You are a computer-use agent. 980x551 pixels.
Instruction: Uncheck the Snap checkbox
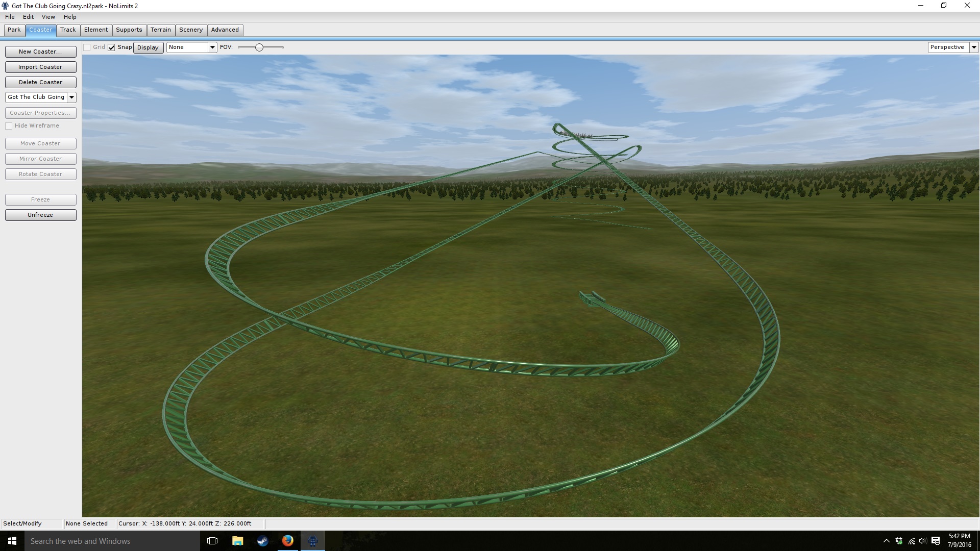pyautogui.click(x=111, y=47)
